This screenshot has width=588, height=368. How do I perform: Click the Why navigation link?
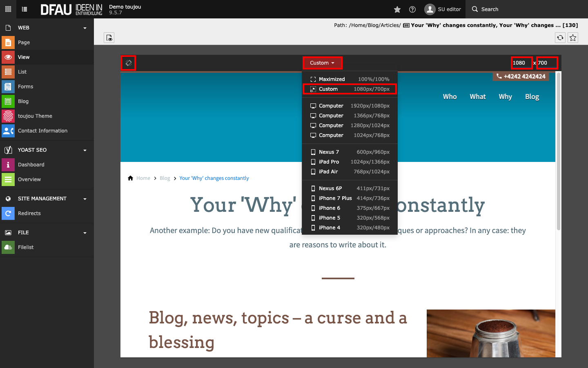click(505, 97)
